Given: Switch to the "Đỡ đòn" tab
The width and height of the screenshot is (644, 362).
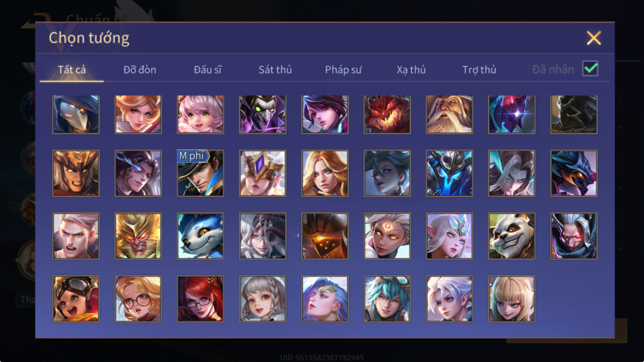Looking at the screenshot, I should pyautogui.click(x=139, y=69).
